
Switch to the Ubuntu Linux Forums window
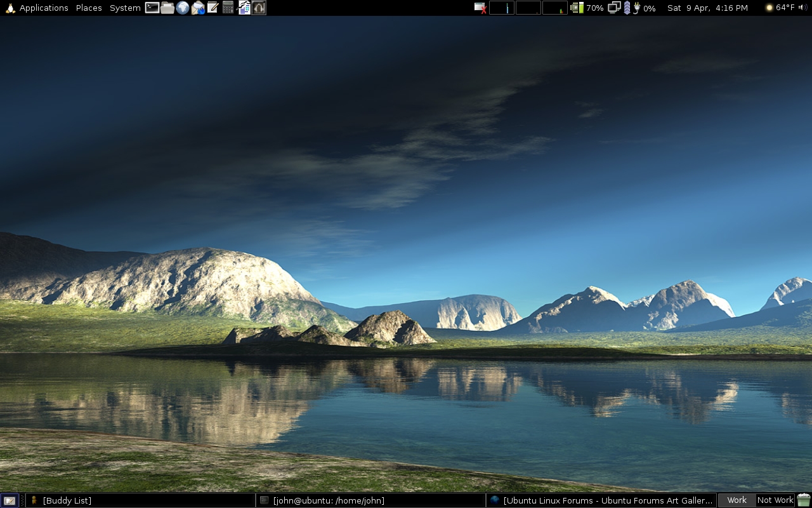(601, 500)
